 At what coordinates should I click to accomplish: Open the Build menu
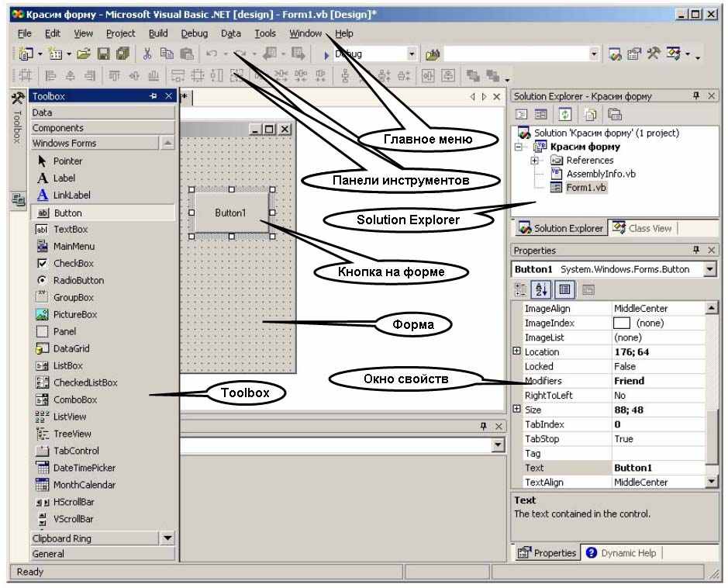tap(158, 33)
